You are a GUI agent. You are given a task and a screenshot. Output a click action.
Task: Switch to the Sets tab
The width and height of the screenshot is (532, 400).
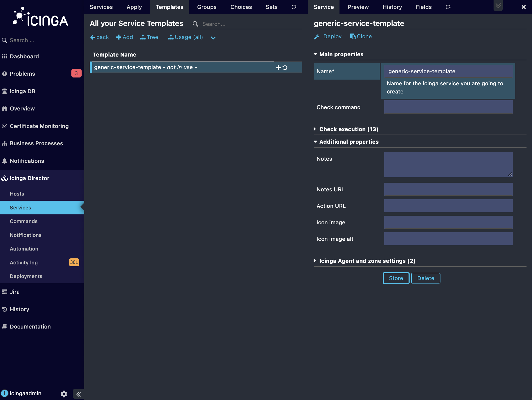271,7
